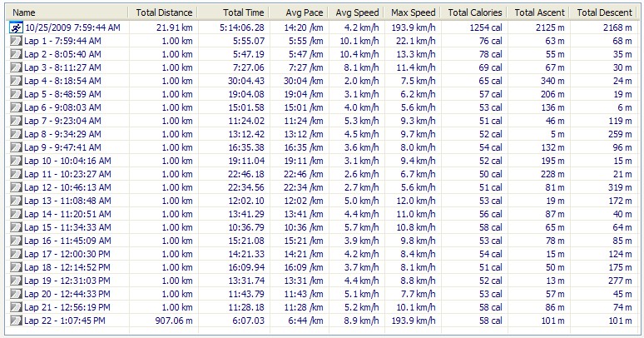Click the Lap 12 row icon
The image size is (644, 338).
pyautogui.click(x=16, y=187)
